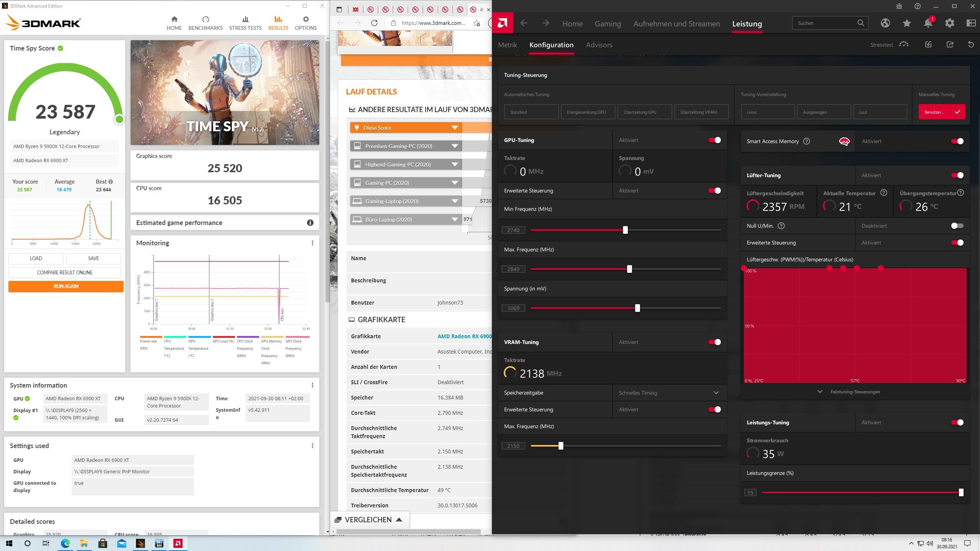Toggle VRAM-Tuning switch
The height and width of the screenshot is (551, 980).
(x=714, y=342)
